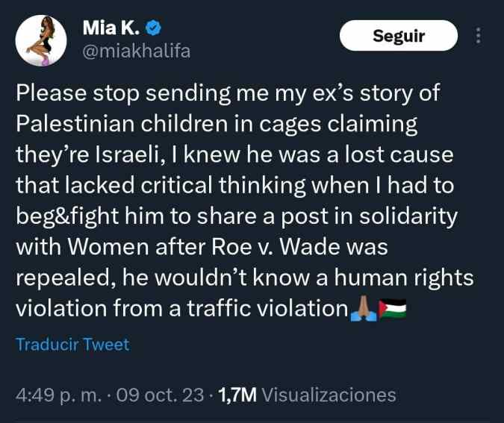This screenshot has height=423, width=504.
Task: Click the Palestinian flag emoji
Action: click(391, 308)
